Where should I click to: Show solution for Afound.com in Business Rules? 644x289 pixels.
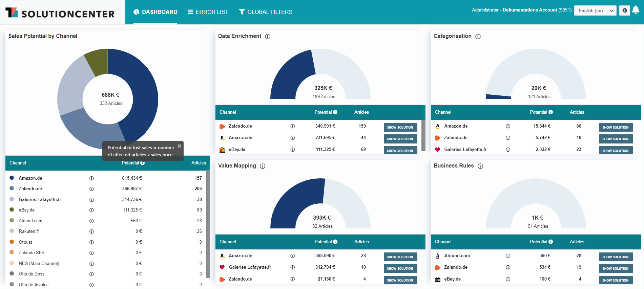click(616, 257)
